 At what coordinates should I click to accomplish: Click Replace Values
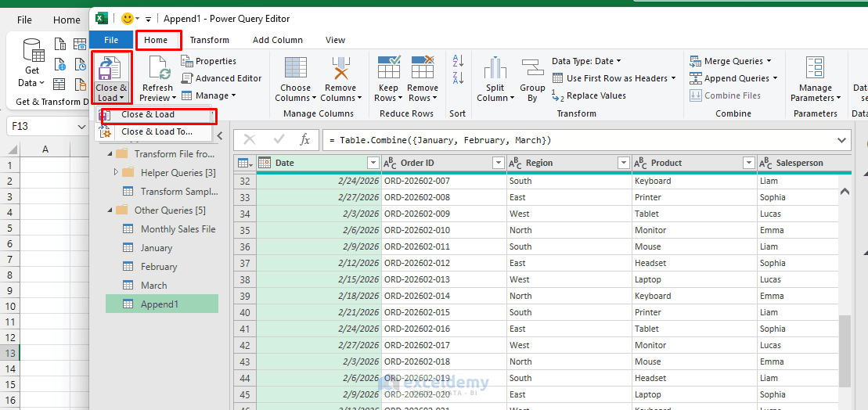(589, 95)
